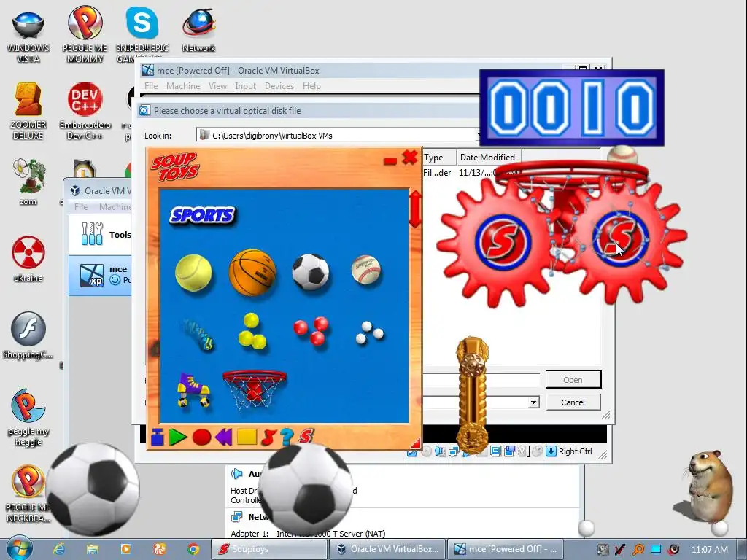Open the View menu in mce window
The width and height of the screenshot is (747, 560).
click(x=217, y=86)
